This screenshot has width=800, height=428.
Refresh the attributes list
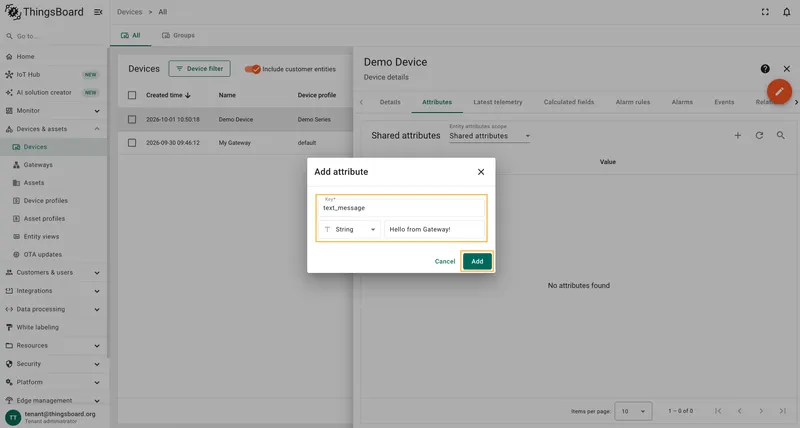coord(759,135)
